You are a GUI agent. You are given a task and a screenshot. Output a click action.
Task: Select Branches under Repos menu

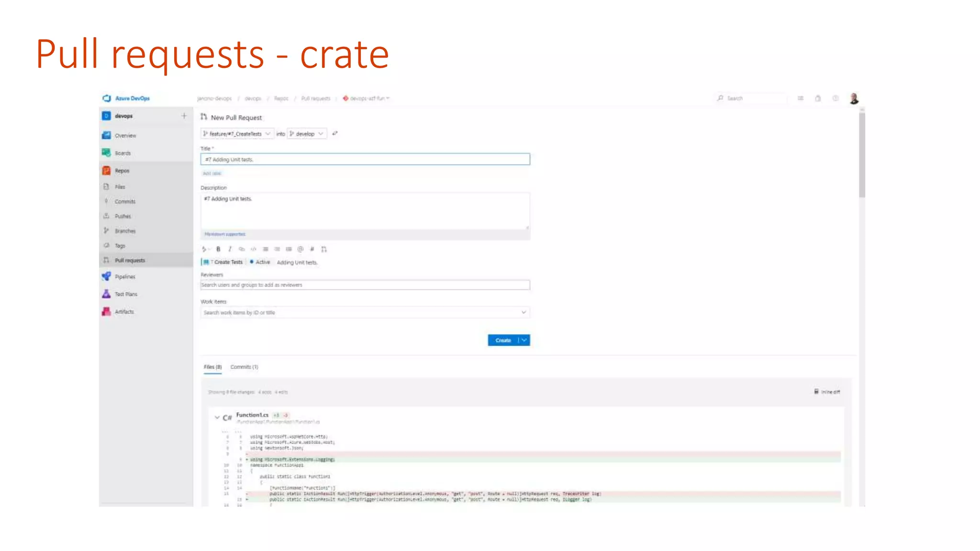125,231
